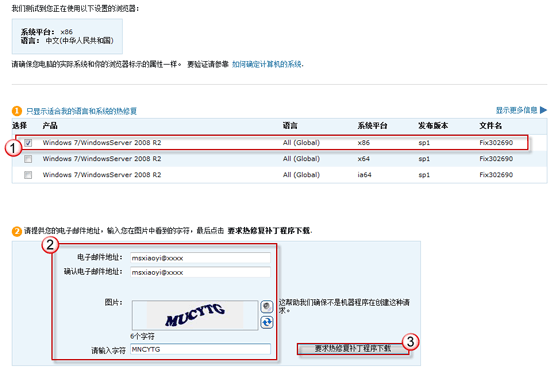
Task: Click the 文件名 column header
Action: 490,126
